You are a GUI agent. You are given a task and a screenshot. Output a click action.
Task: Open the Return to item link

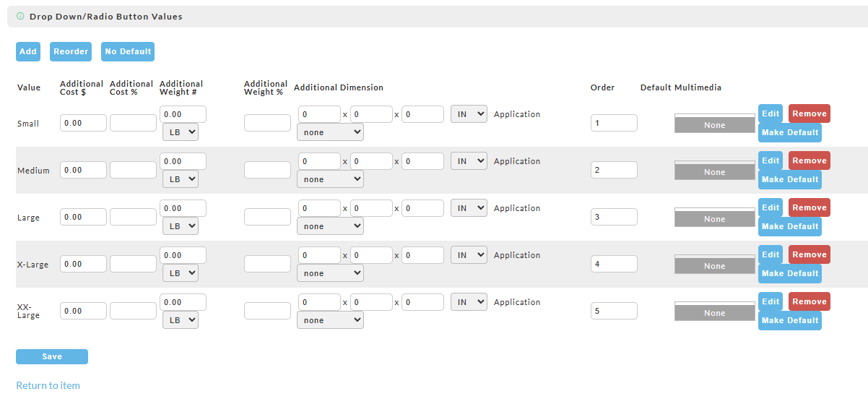(x=48, y=385)
